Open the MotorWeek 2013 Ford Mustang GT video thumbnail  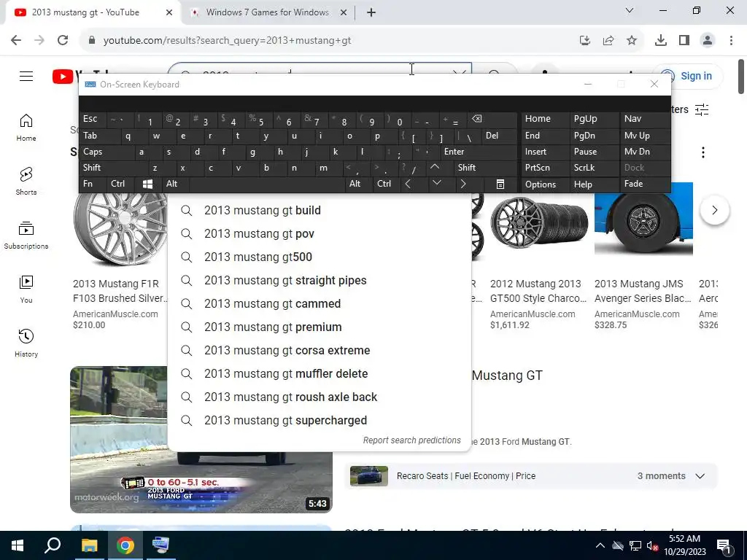(201, 440)
